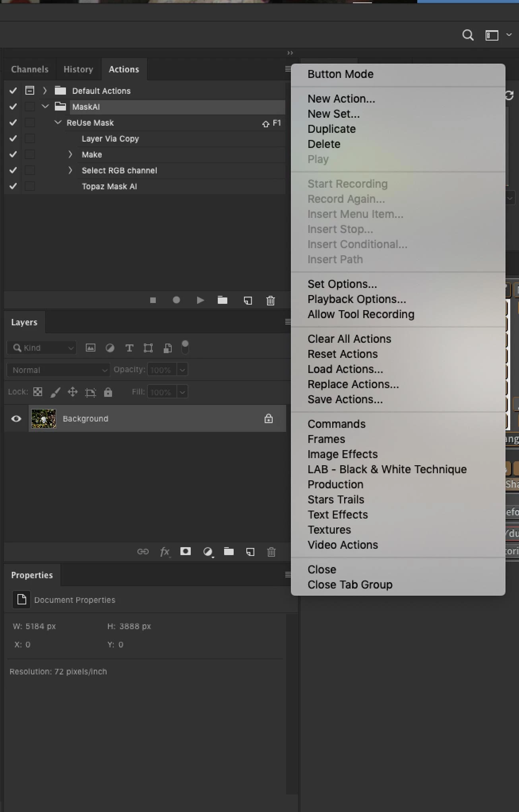
Task: Open the Fill slider dropdown arrow
Action: pos(182,392)
